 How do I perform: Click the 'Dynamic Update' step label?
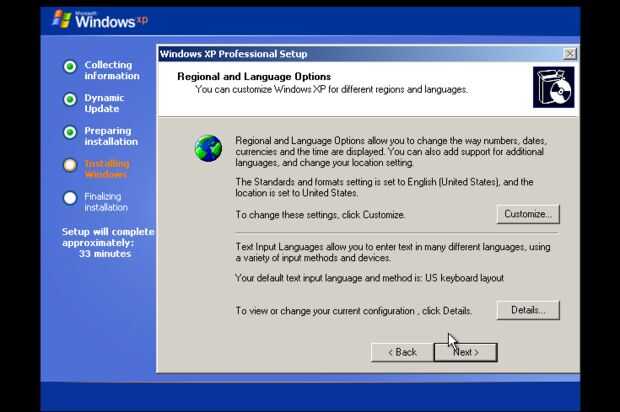[104, 103]
